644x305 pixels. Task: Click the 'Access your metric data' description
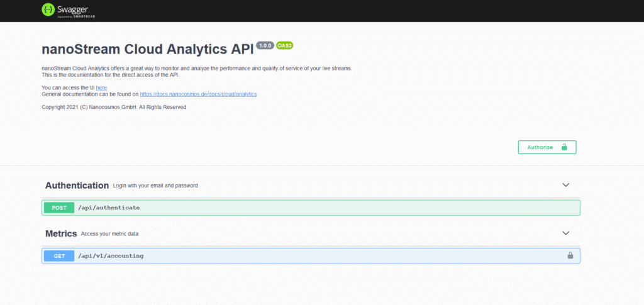[x=109, y=234]
